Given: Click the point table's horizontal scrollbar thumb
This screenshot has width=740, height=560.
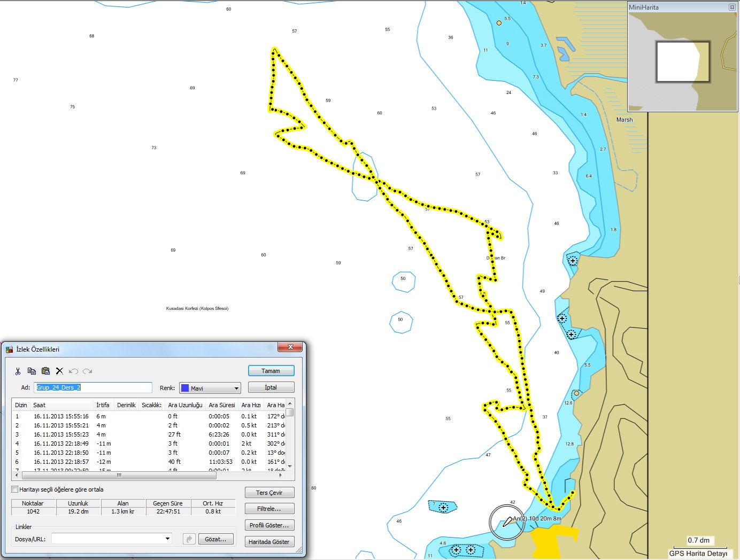Looking at the screenshot, I should pyautogui.click(x=119, y=475).
